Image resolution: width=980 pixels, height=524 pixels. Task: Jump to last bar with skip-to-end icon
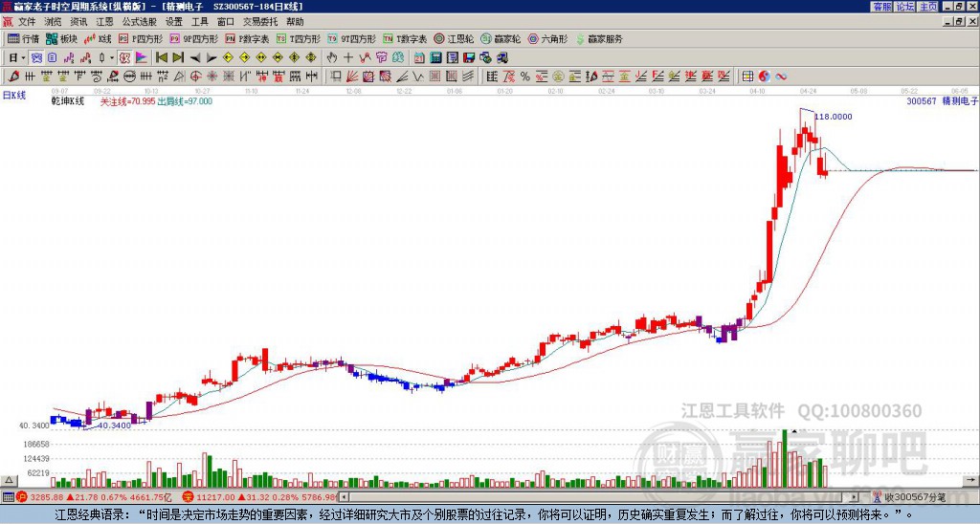(178, 57)
